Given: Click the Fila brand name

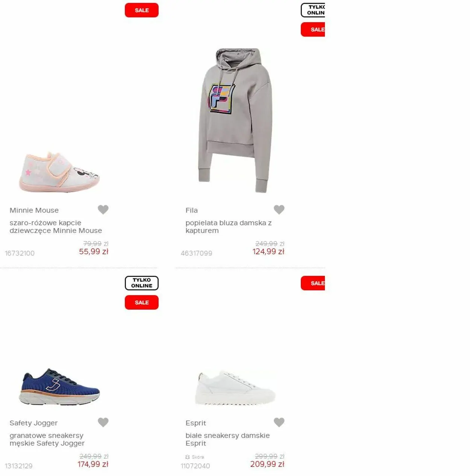Looking at the screenshot, I should (x=191, y=210).
